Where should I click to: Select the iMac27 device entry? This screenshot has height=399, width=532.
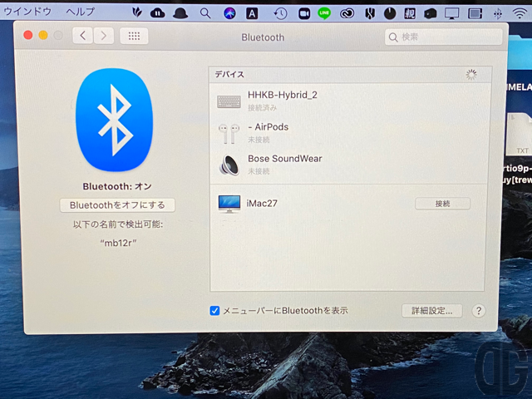point(350,204)
